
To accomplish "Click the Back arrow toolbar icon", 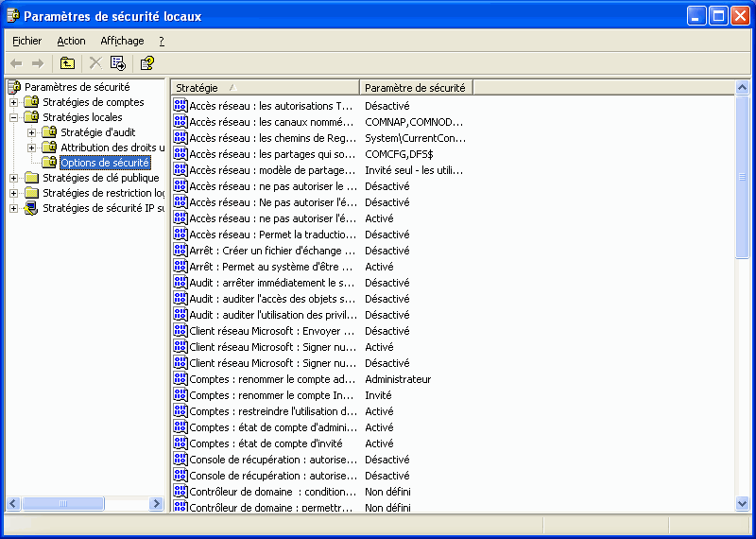I will 16,63.
